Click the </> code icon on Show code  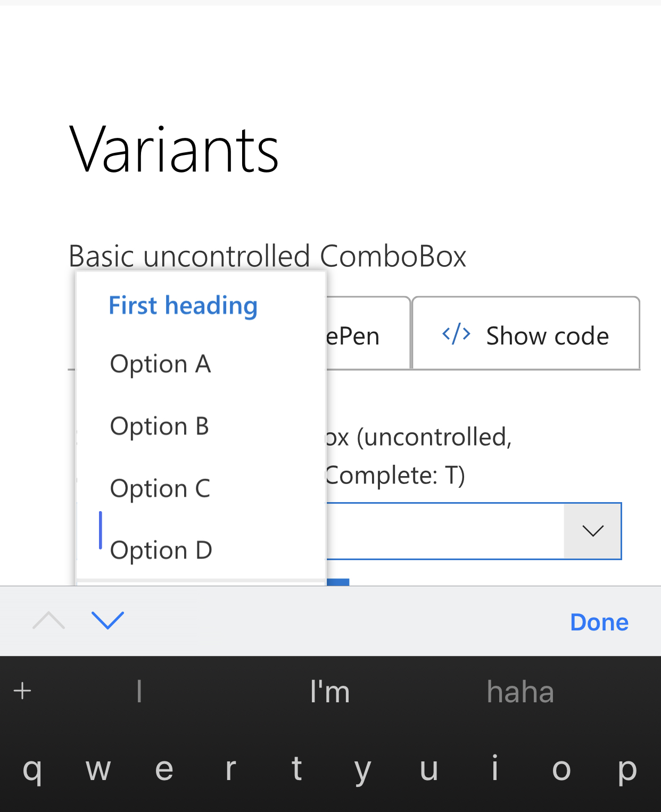click(x=456, y=334)
